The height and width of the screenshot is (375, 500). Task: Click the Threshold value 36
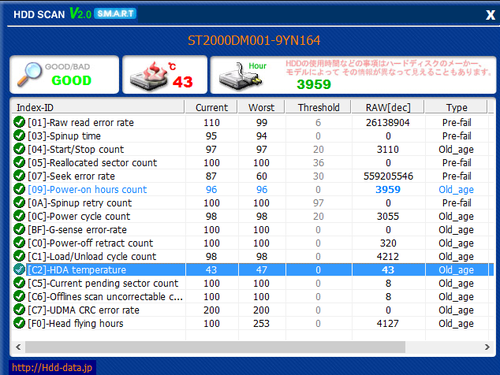pos(318,162)
